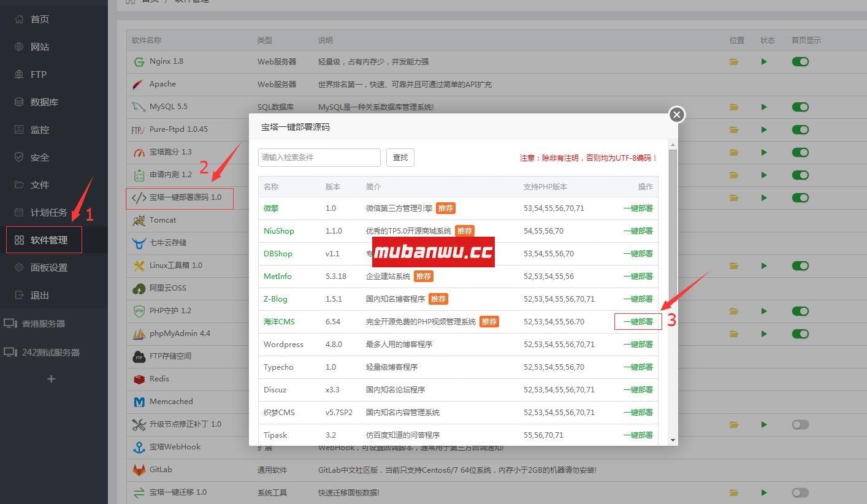Toggle 首页显示 switch for Nginx 1.8
The height and width of the screenshot is (504, 867).
click(800, 61)
